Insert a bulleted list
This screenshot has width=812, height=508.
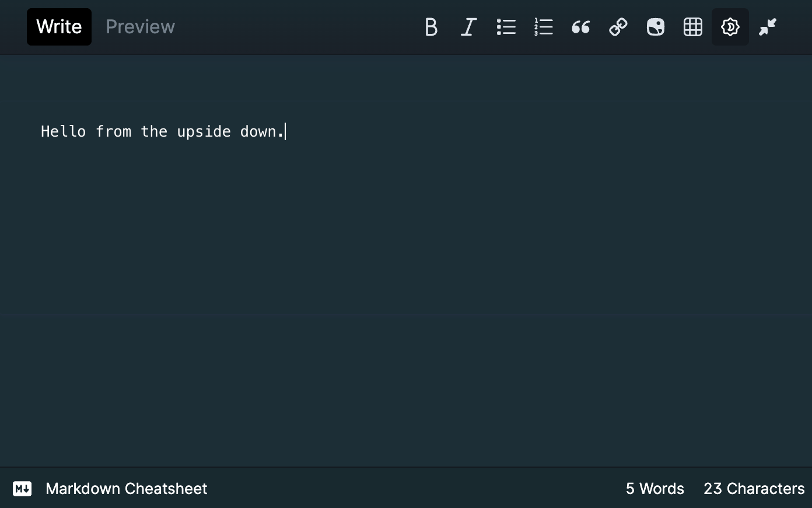[x=506, y=27]
